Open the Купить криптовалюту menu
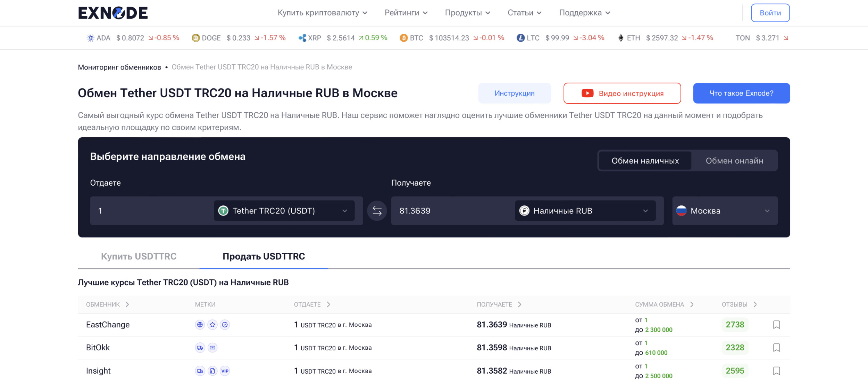The width and height of the screenshot is (868, 382). 322,13
